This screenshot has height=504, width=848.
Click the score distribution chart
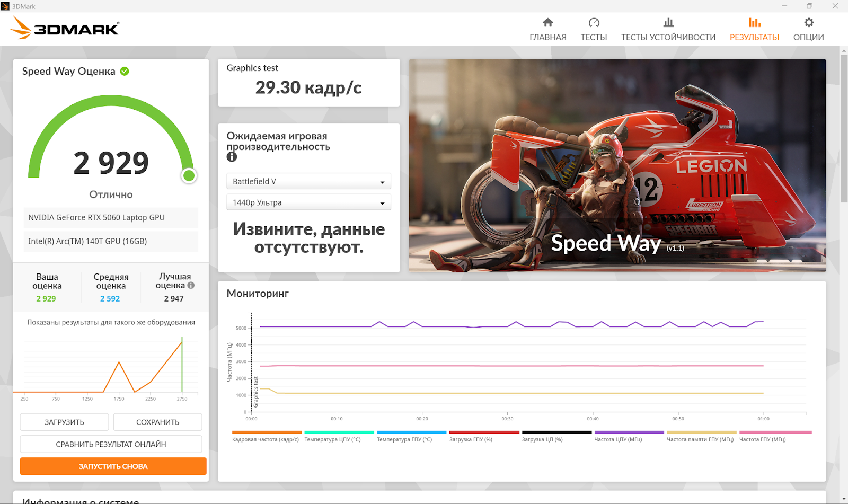coord(106,368)
